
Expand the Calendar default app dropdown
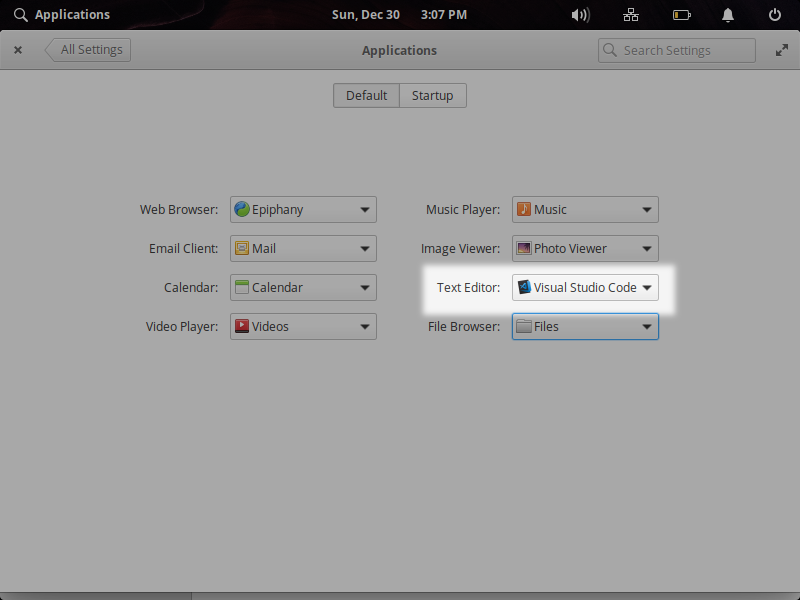click(x=303, y=288)
